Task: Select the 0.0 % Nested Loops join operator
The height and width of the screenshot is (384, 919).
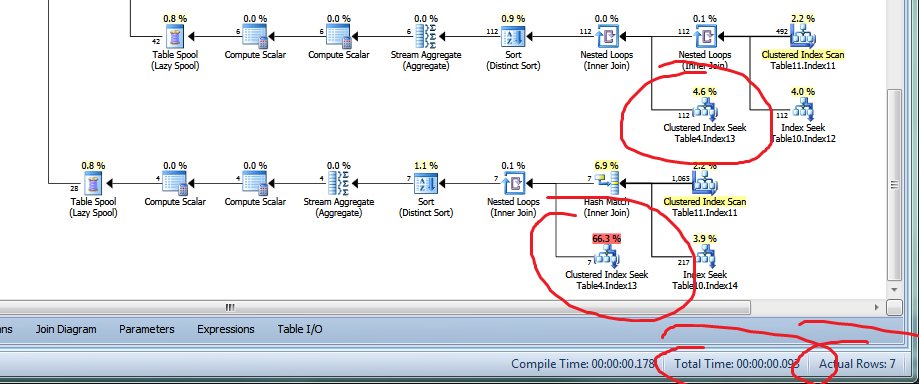Action: pos(607,37)
